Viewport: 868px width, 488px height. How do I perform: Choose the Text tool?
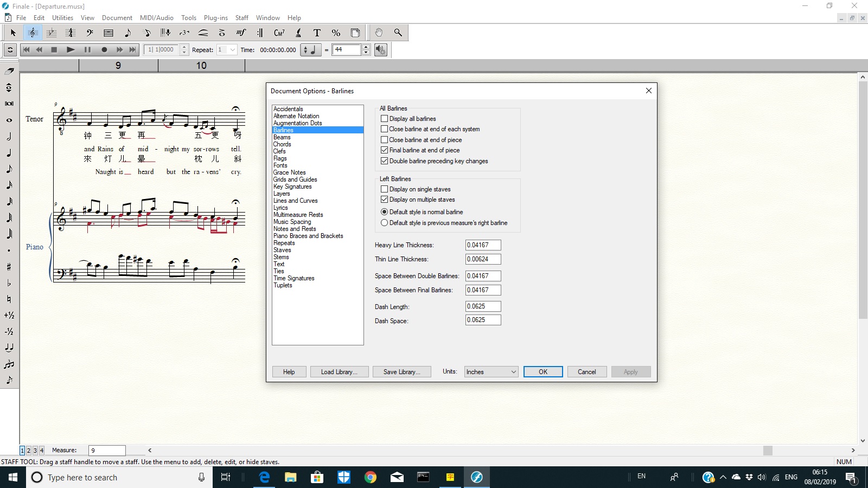[x=317, y=33]
